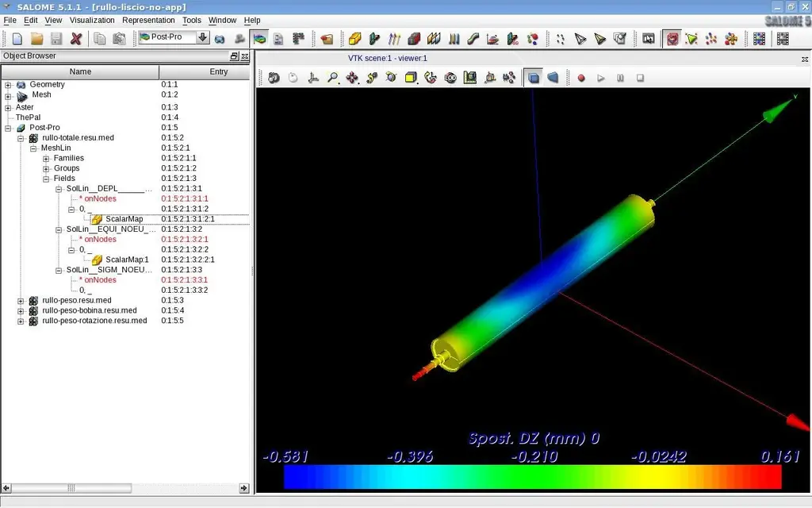Screen dimensions: 812x508
Task: Open the File menu
Action: (10, 20)
